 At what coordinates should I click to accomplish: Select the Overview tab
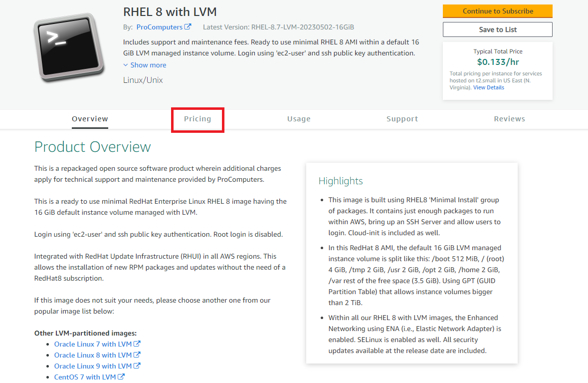click(x=90, y=119)
